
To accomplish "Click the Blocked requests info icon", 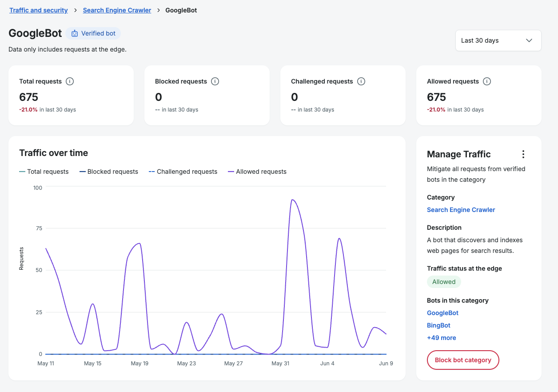I will 215,81.
